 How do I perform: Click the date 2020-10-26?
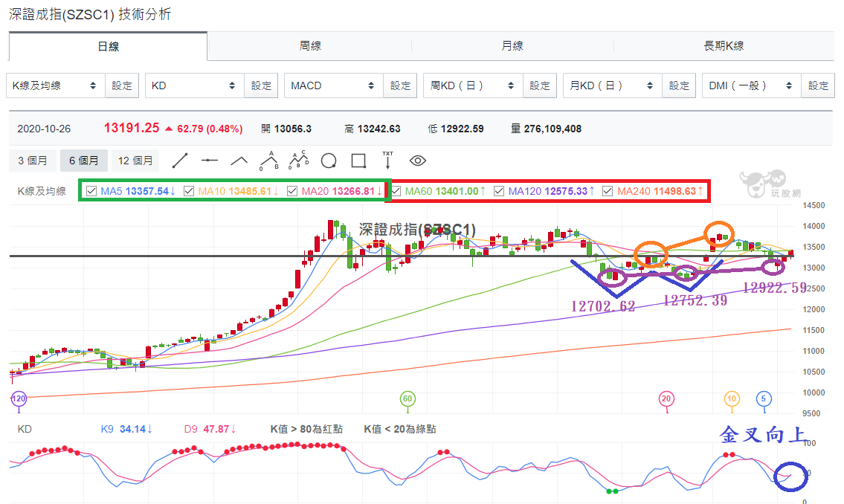click(44, 129)
